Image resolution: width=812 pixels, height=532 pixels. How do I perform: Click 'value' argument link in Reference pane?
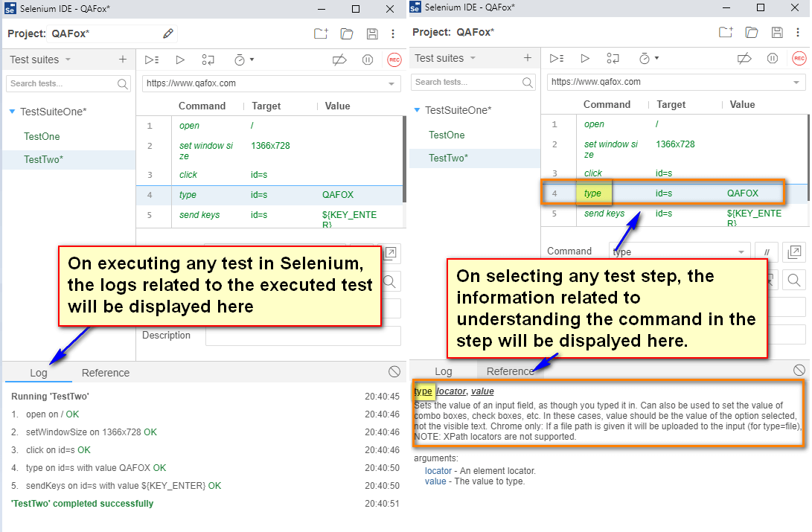click(x=435, y=481)
